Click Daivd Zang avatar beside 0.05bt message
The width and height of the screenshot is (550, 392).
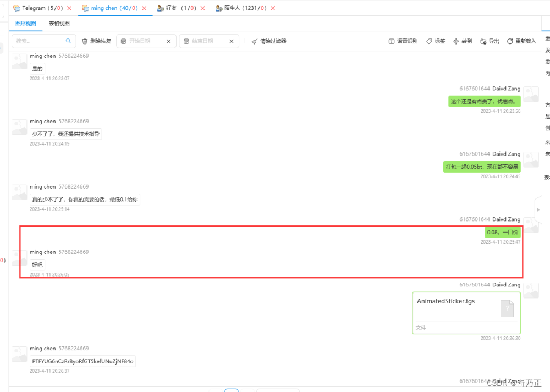click(x=531, y=159)
